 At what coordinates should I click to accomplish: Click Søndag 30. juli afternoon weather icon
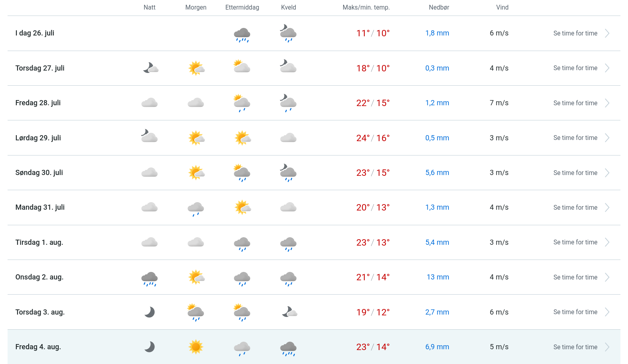point(242,173)
